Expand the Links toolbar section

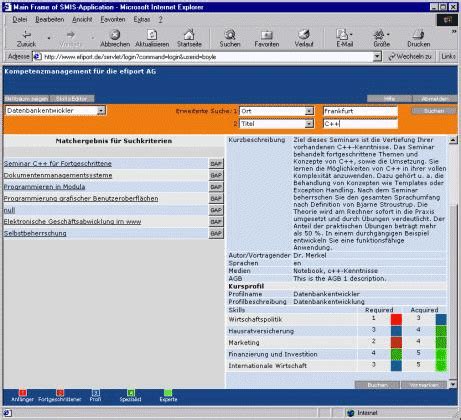point(448,57)
